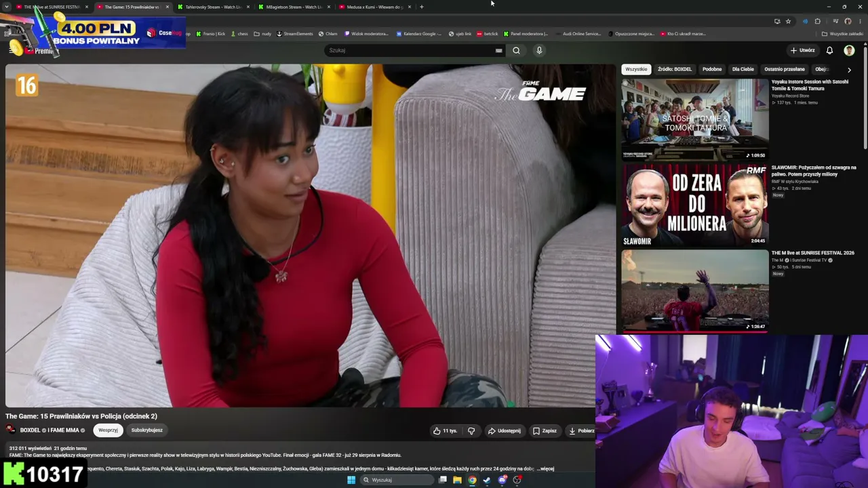Switch to the Medusa x Kumi tab

click(374, 7)
